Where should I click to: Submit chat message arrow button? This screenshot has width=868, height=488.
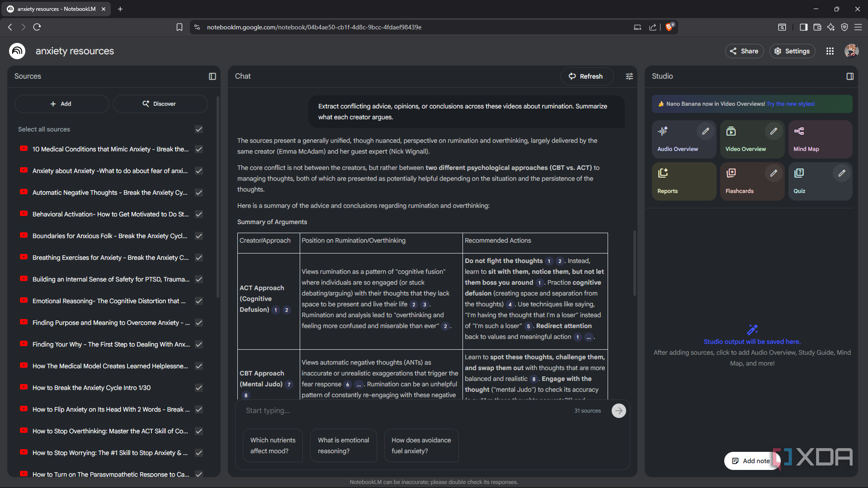(x=619, y=411)
